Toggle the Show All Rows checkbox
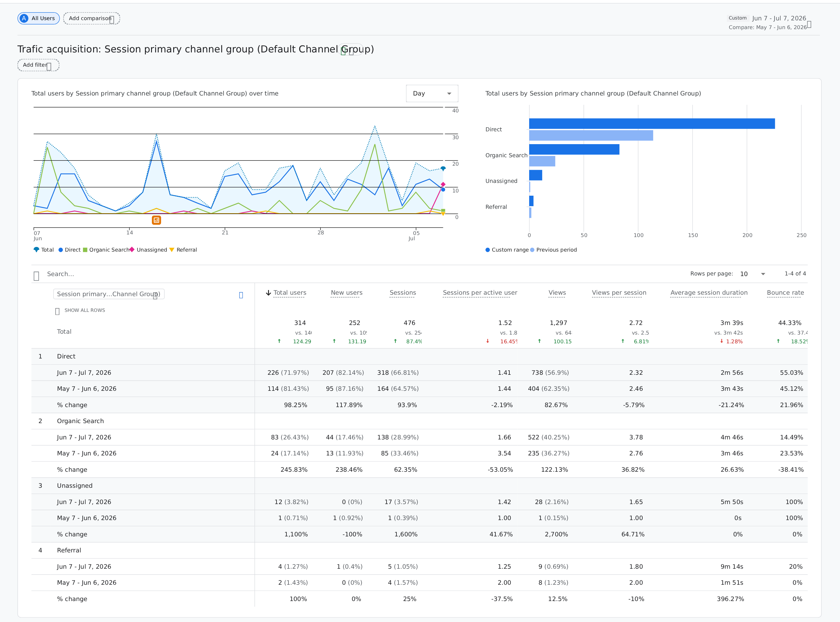Screen dimensions: 840x622 click(x=57, y=311)
